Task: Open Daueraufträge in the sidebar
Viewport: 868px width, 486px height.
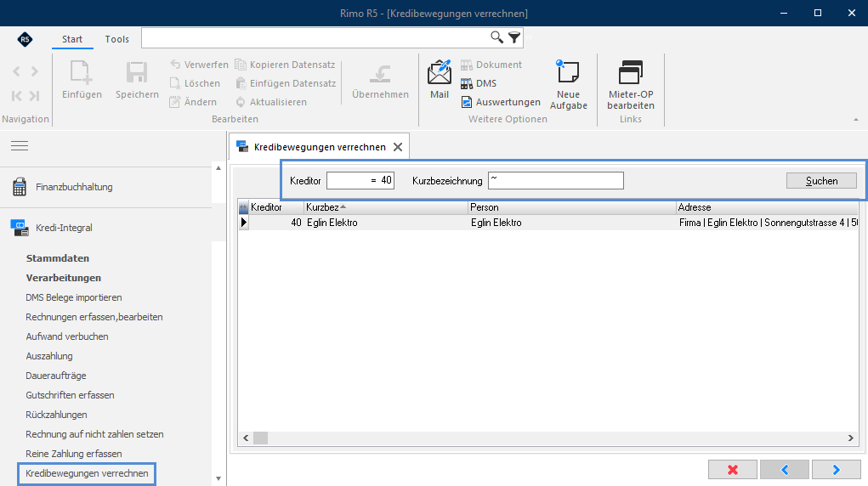Action: 56,376
